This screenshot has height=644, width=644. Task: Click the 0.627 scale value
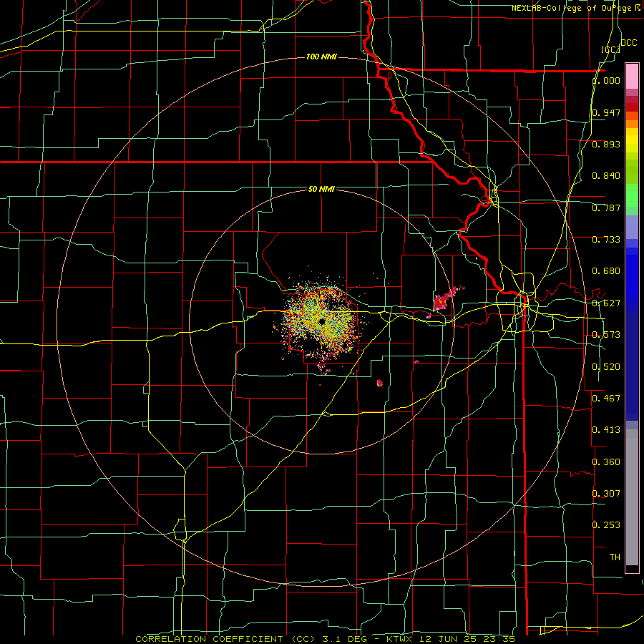pyautogui.click(x=606, y=303)
